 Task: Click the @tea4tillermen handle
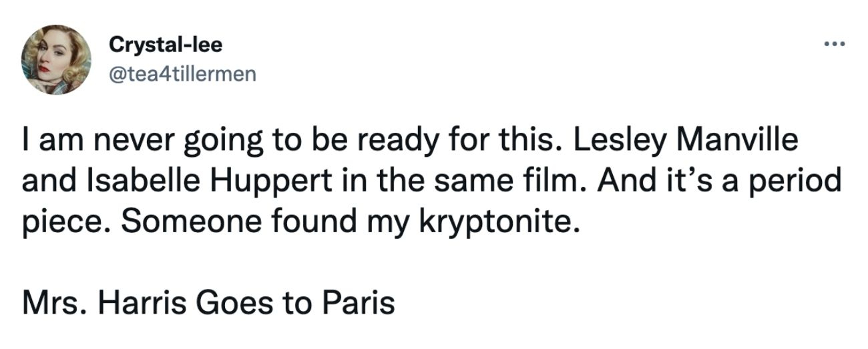coord(182,74)
